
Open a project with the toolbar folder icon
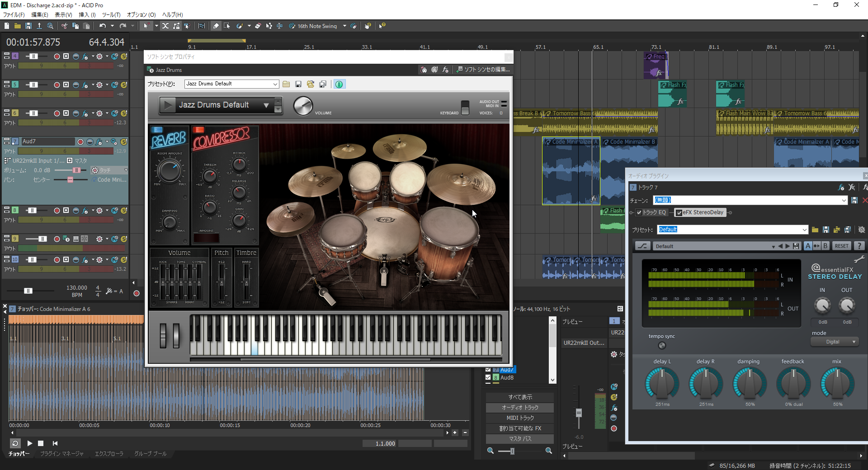tap(18, 26)
